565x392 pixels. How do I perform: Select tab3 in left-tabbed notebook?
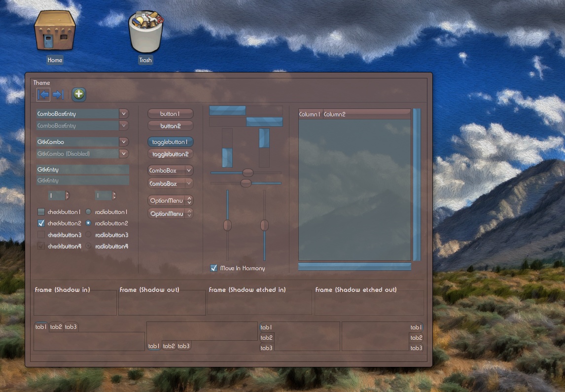pos(266,348)
